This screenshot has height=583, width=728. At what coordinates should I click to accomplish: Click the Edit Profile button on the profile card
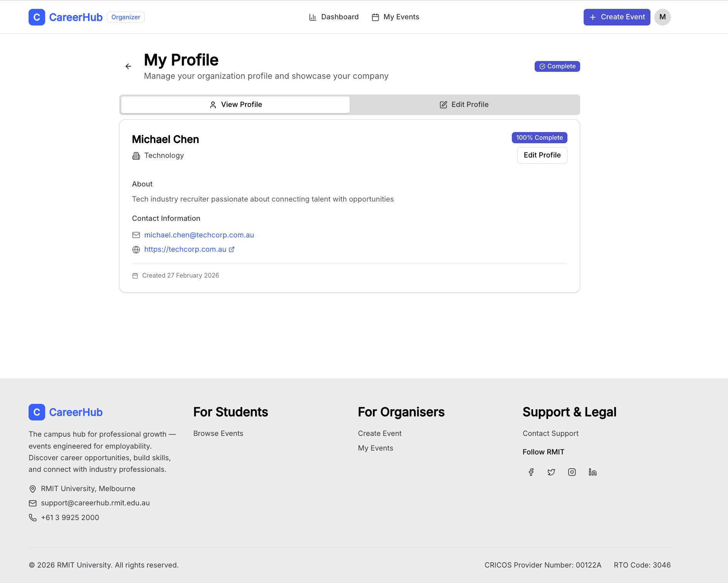[542, 155]
